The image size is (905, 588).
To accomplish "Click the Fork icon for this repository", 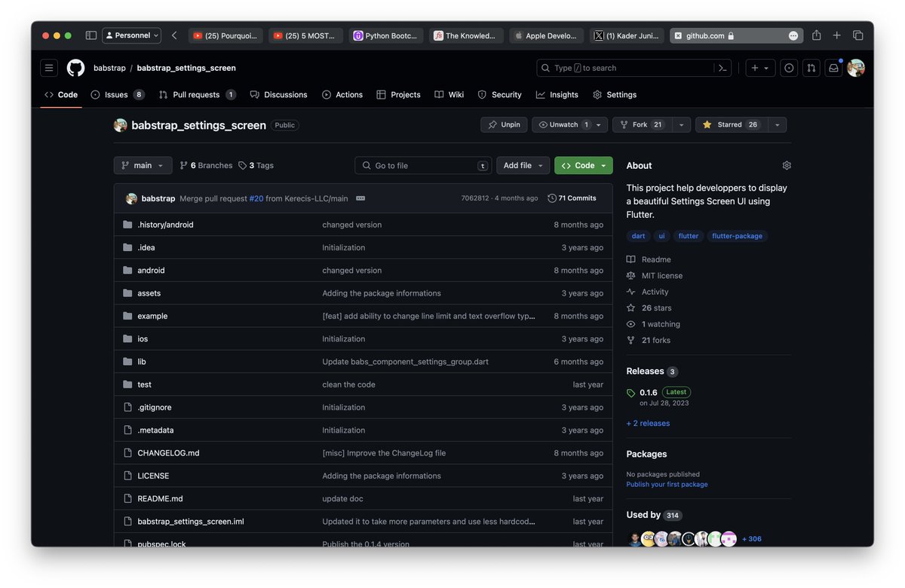I will click(x=624, y=124).
